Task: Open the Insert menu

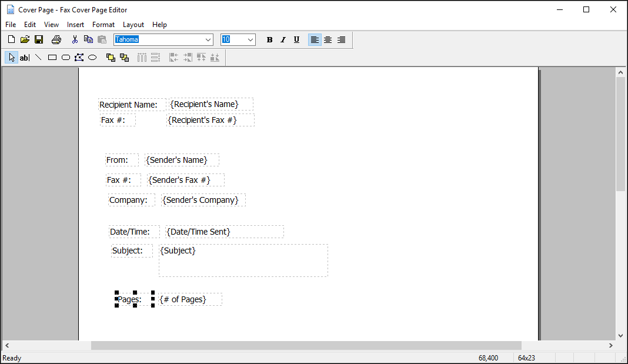Action: point(75,25)
